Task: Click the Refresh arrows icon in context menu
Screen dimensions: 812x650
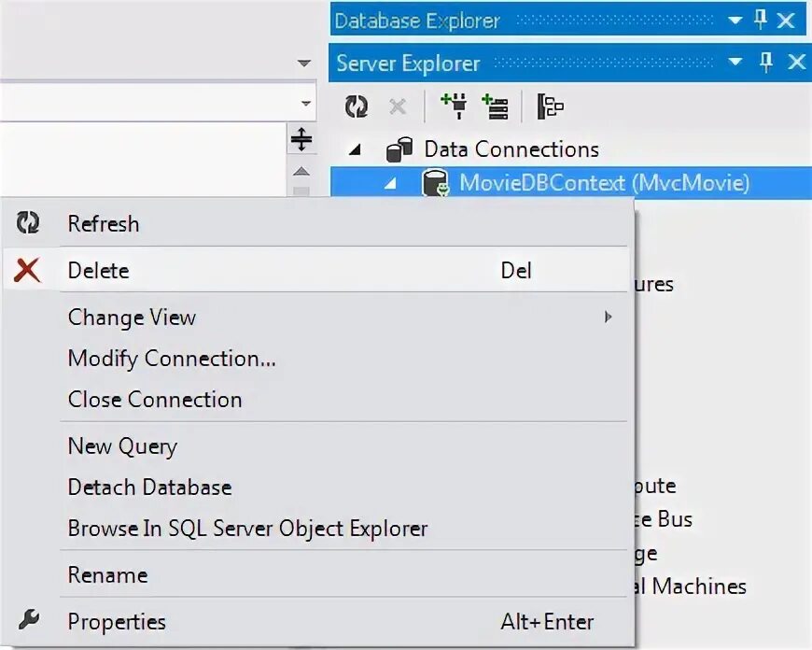Action: click(x=27, y=223)
